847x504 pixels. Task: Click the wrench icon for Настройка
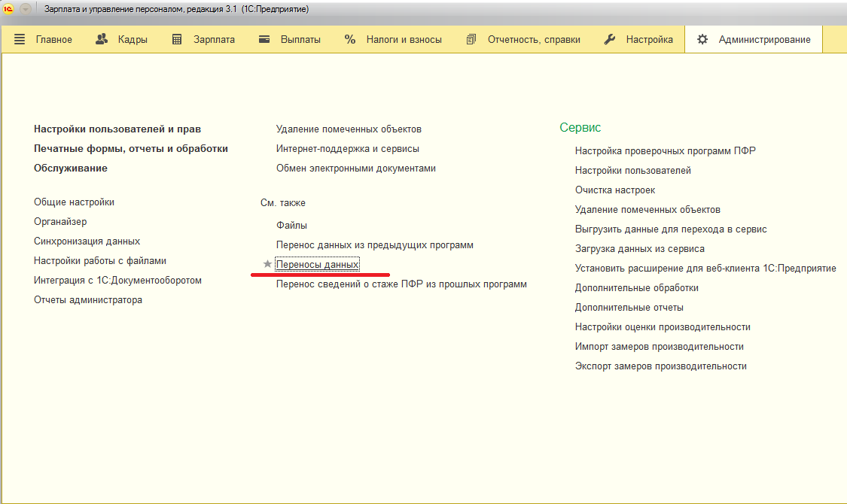[x=611, y=39]
